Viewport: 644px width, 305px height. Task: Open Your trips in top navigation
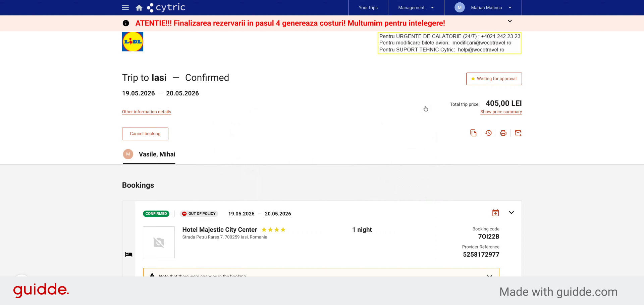(368, 8)
